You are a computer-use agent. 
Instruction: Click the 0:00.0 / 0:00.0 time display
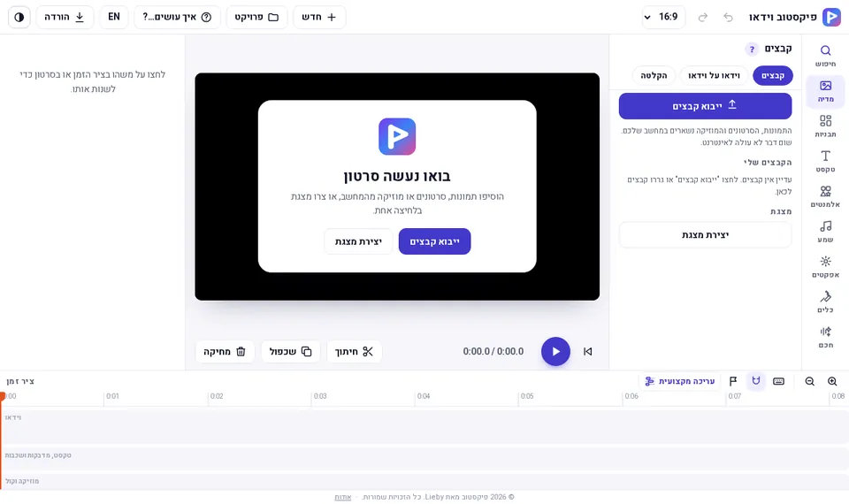(493, 351)
